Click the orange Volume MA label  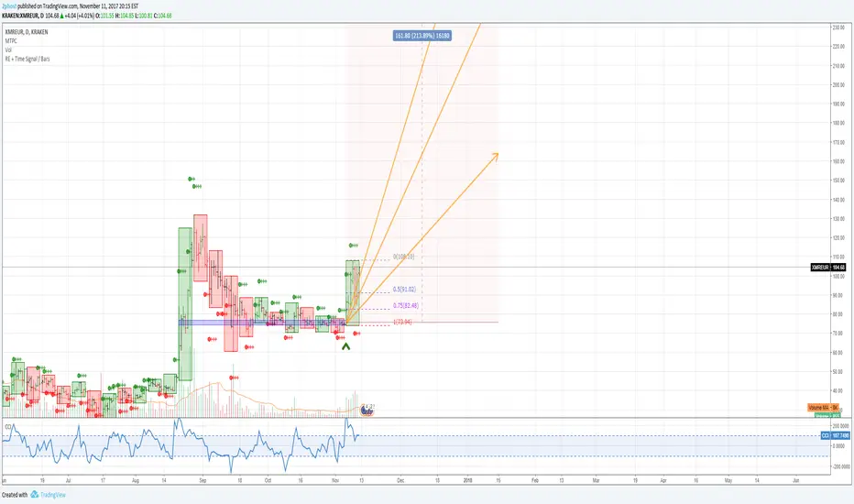click(823, 408)
